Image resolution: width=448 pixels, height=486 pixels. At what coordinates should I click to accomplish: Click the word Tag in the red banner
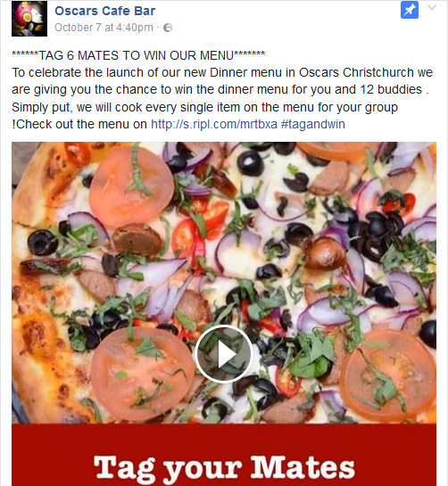[124, 470]
